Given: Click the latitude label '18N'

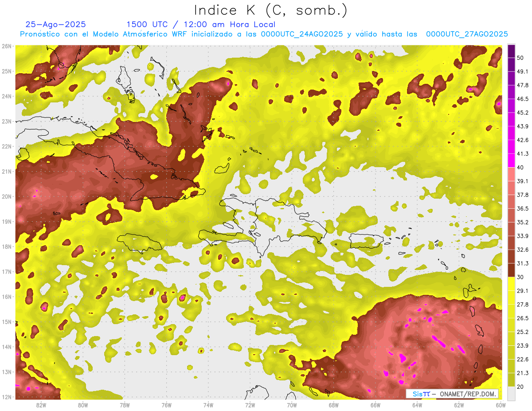Looking at the screenshot, I should (7, 247).
